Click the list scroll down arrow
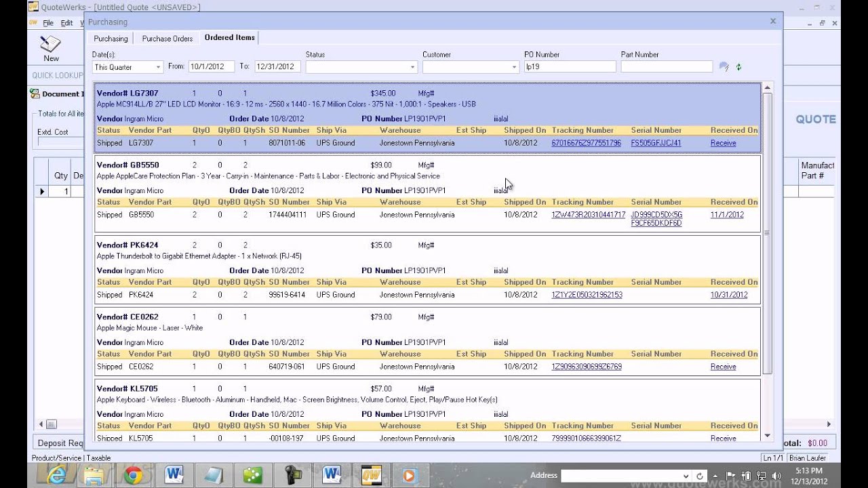Image resolution: width=868 pixels, height=488 pixels. point(768,436)
